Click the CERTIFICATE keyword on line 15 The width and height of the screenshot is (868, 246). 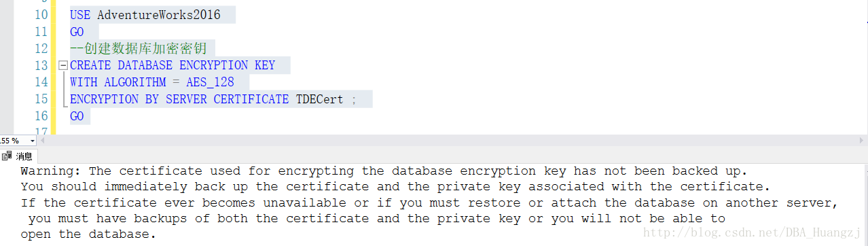tap(251, 99)
